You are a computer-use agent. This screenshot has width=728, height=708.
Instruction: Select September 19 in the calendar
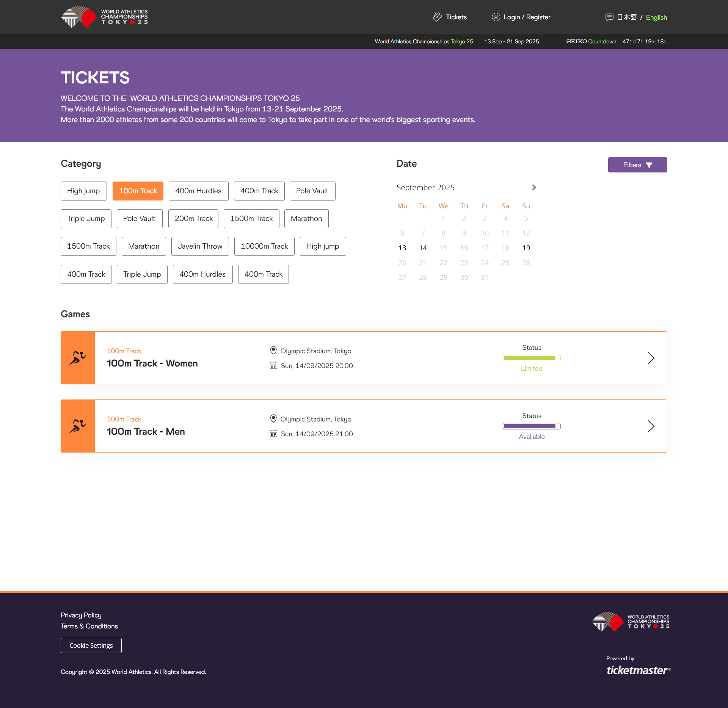point(526,248)
